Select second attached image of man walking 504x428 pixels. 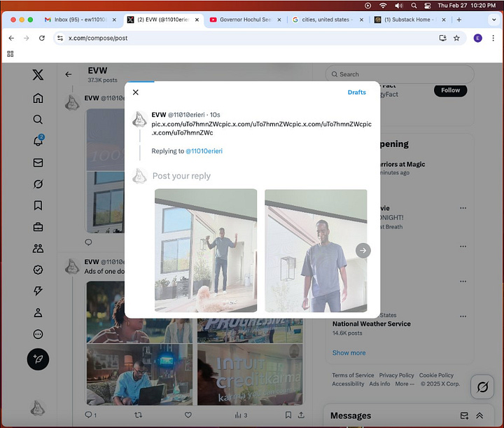316,251
